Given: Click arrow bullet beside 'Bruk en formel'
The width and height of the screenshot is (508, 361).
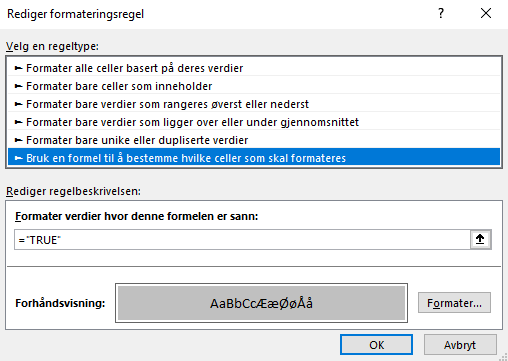Looking at the screenshot, I should (x=19, y=158).
